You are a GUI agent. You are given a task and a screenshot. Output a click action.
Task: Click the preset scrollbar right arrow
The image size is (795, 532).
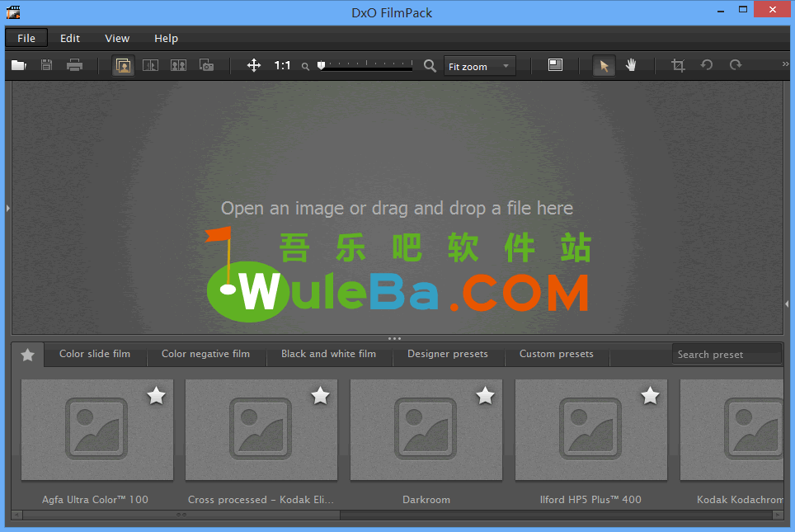pyautogui.click(x=778, y=516)
